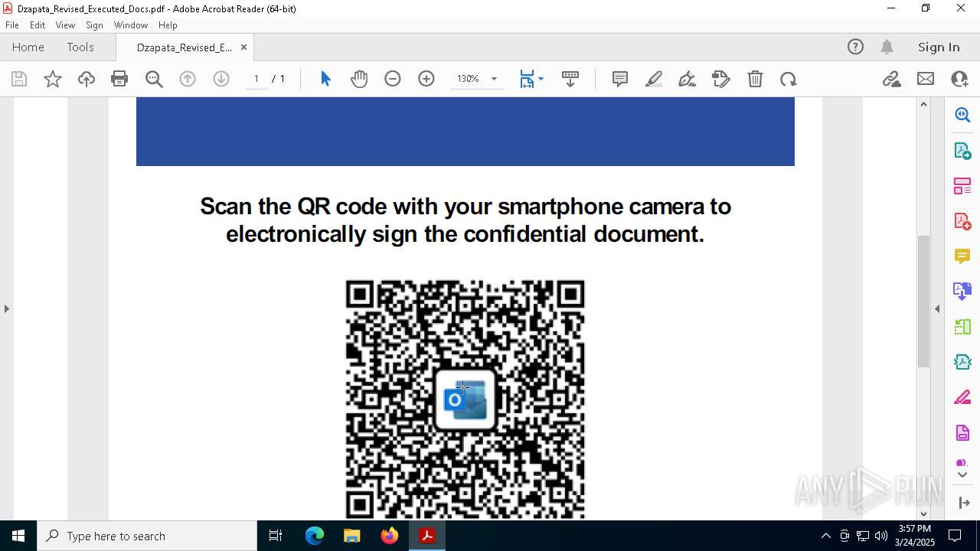This screenshot has height=551, width=980.
Task: Zoom in with plus icon
Action: point(426,79)
